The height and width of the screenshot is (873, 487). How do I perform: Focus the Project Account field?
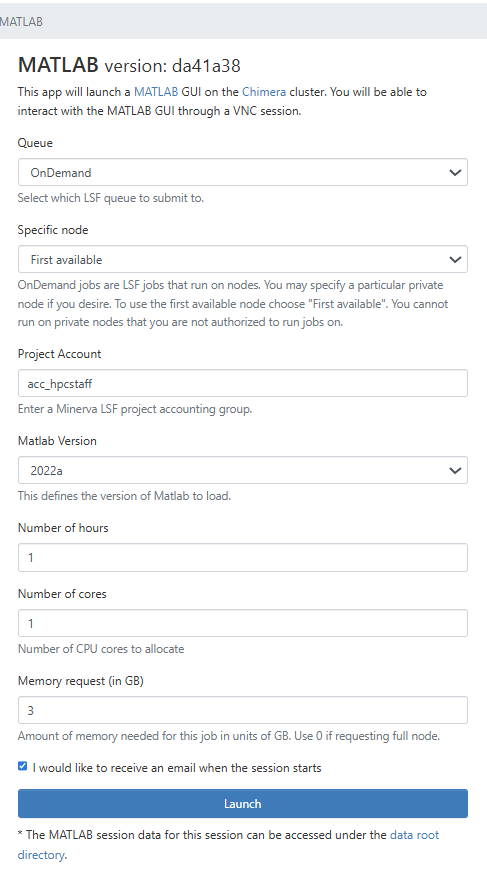[243, 383]
